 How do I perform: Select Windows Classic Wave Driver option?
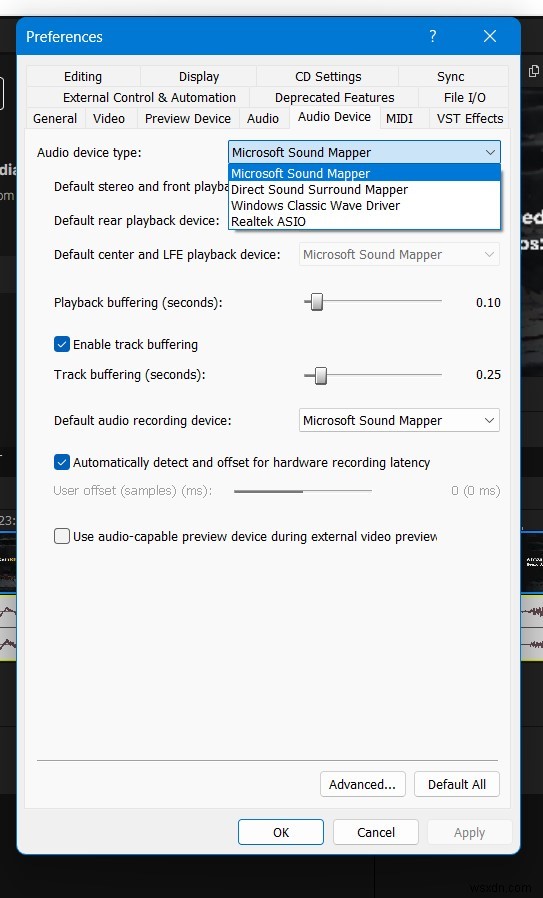(364, 206)
